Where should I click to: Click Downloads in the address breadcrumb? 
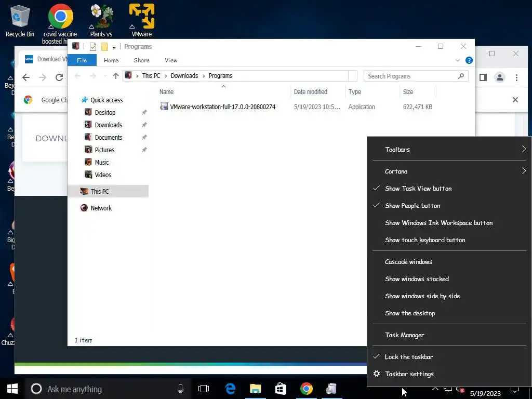[184, 76]
